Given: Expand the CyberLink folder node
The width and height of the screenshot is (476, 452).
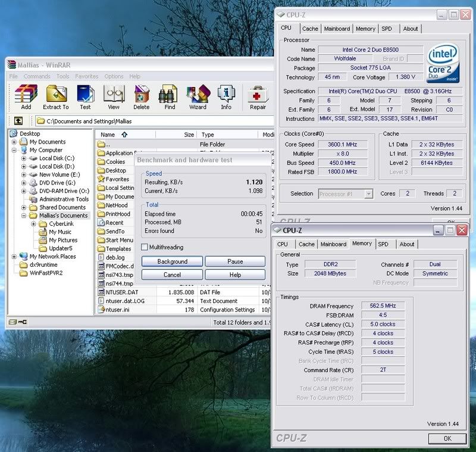Looking at the screenshot, I should [x=33, y=224].
